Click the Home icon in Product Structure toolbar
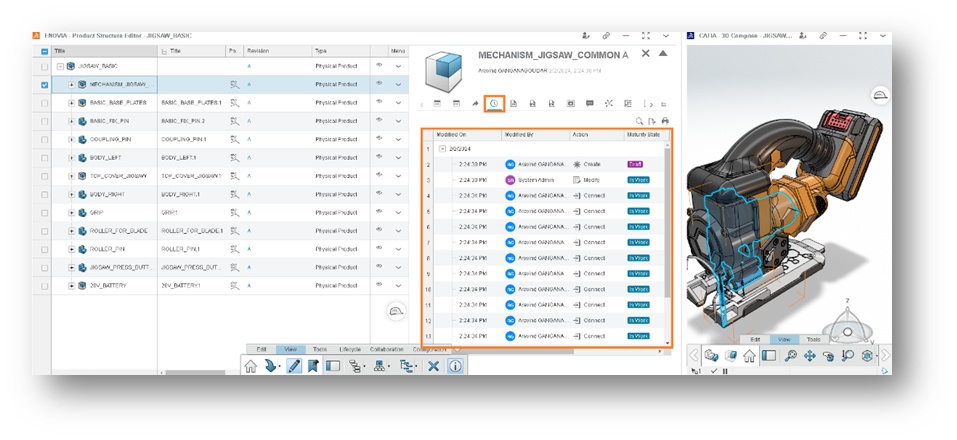The height and width of the screenshot is (440, 957). pos(250,366)
